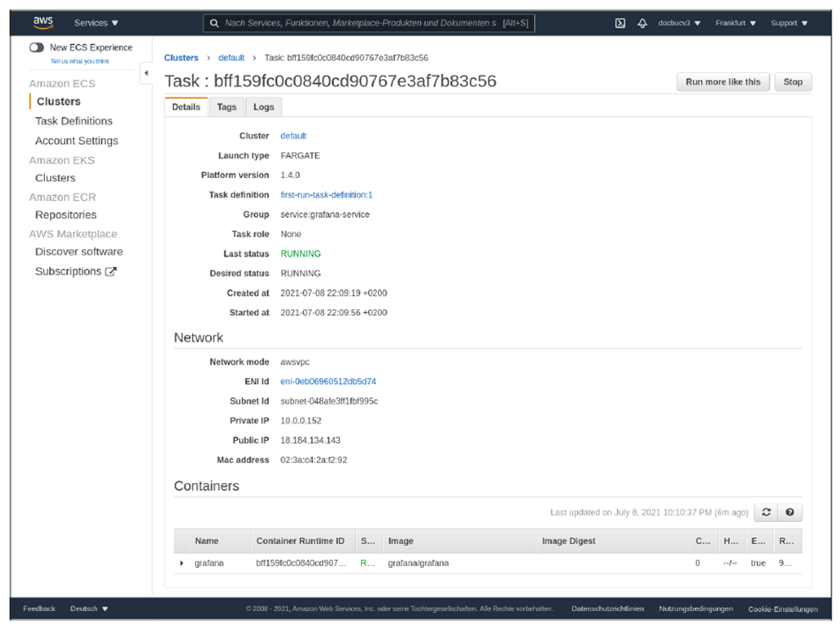
Task: Select Clusters under Amazon EKS
Action: 55,178
